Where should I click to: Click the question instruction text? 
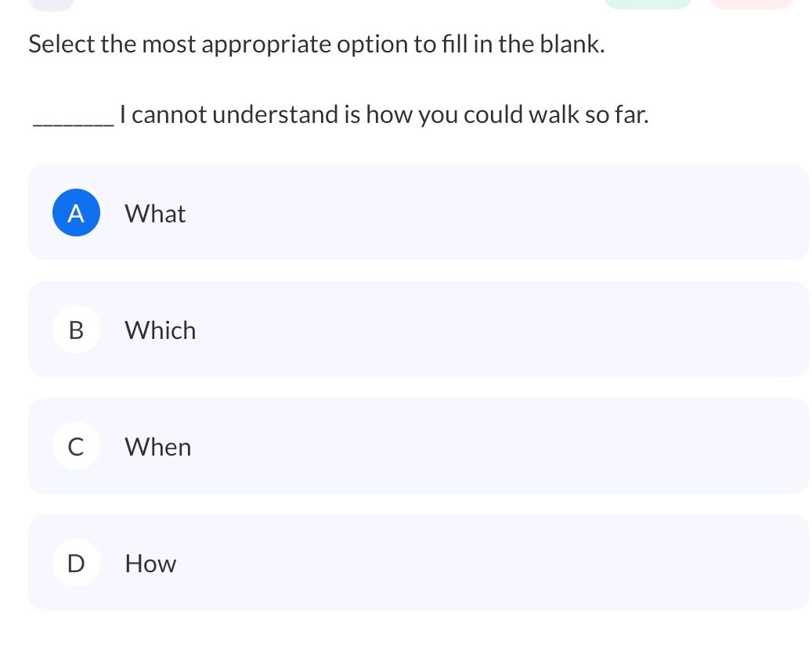click(x=316, y=45)
